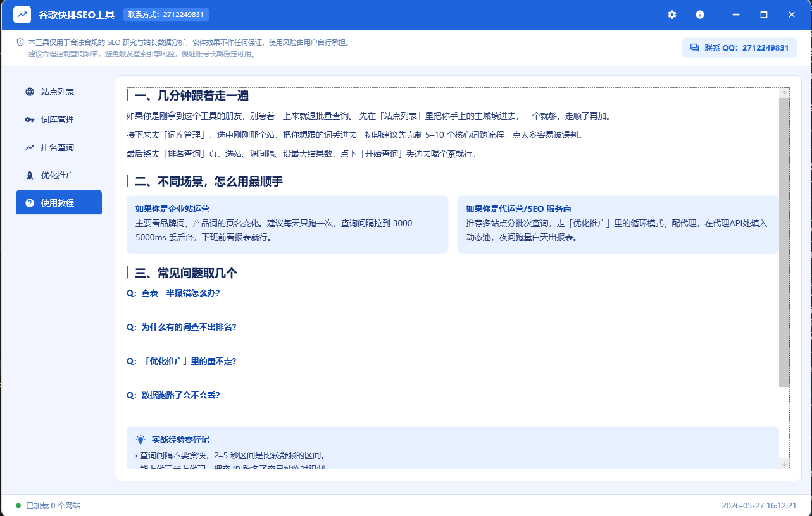Click the paragraph starting 接下来去「词库管理」

[354, 135]
